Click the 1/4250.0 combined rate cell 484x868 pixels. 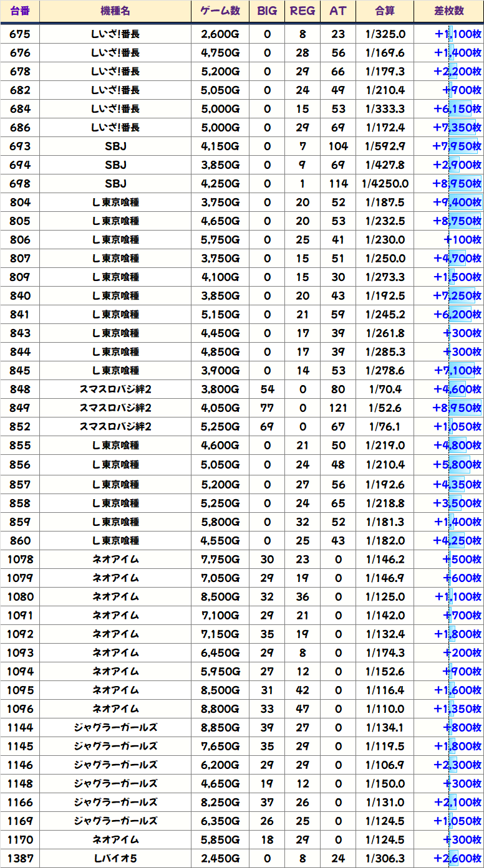385,184
